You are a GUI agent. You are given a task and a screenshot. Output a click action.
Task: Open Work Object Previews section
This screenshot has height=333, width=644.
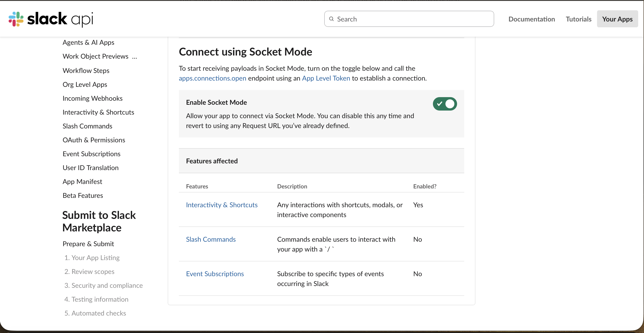point(100,56)
